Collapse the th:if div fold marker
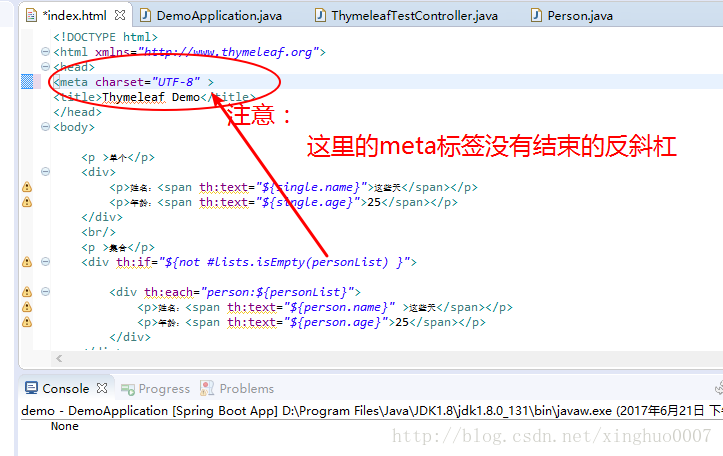The height and width of the screenshot is (456, 723). coord(45,261)
